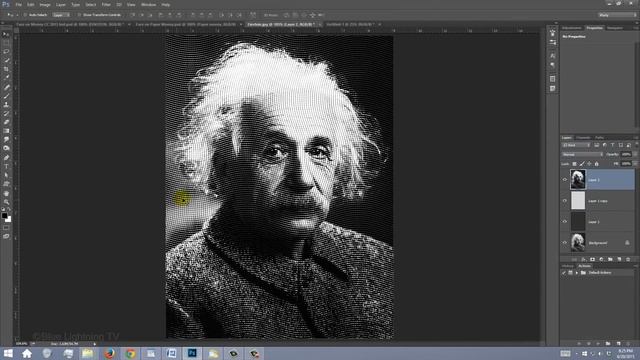Select the Eyedropper tool
The image size is (640, 360).
[x=6, y=78]
